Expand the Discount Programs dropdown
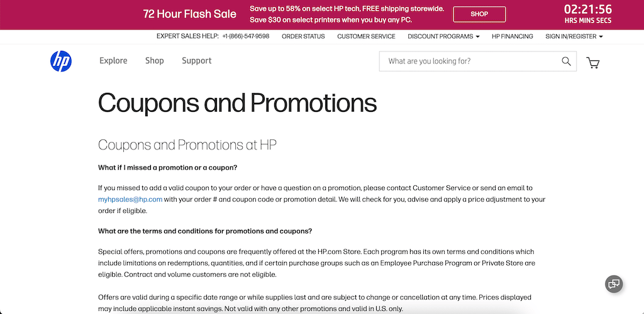Viewport: 644px width, 314px height. [x=443, y=36]
